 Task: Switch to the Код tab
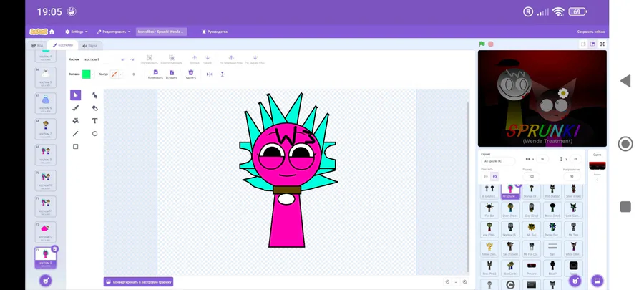37,46
